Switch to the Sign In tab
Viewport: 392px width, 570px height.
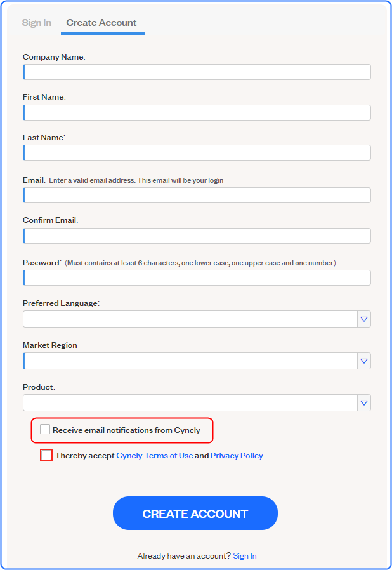pos(37,23)
